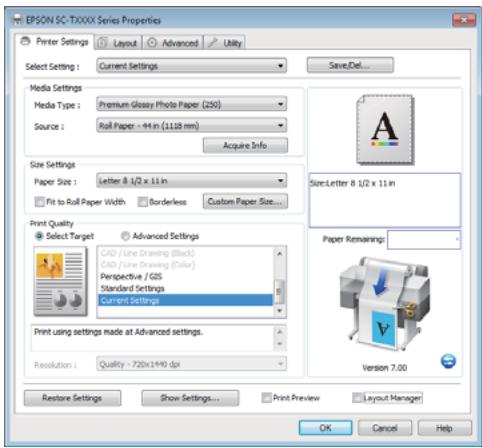482x448 pixels.
Task: Open the Select Setting dropdown
Action: (191, 66)
